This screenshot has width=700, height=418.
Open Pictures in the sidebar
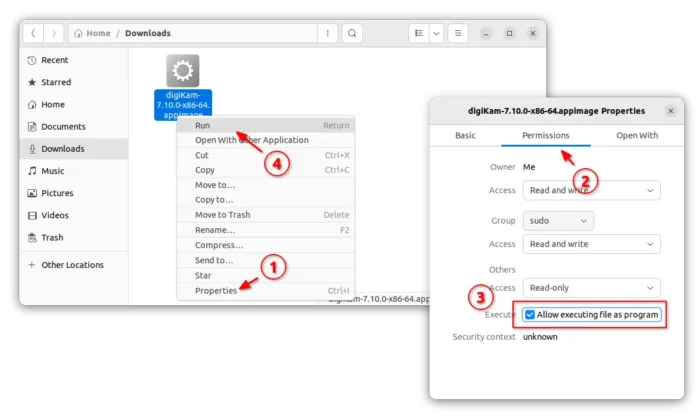(74, 193)
